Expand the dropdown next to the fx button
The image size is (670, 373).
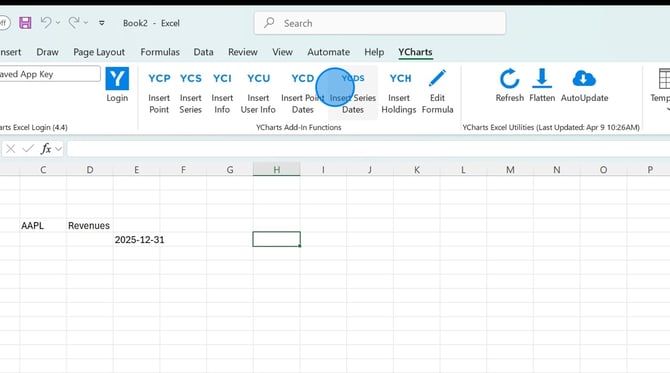59,149
